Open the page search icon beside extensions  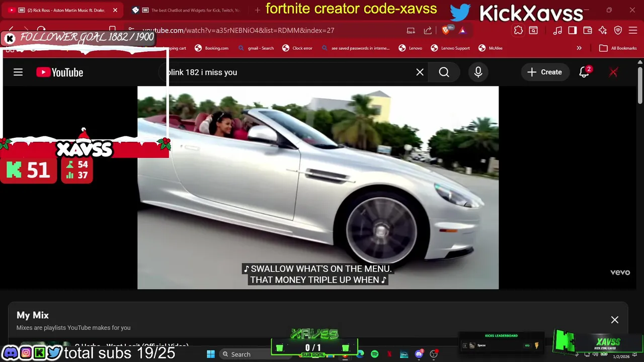(x=533, y=30)
